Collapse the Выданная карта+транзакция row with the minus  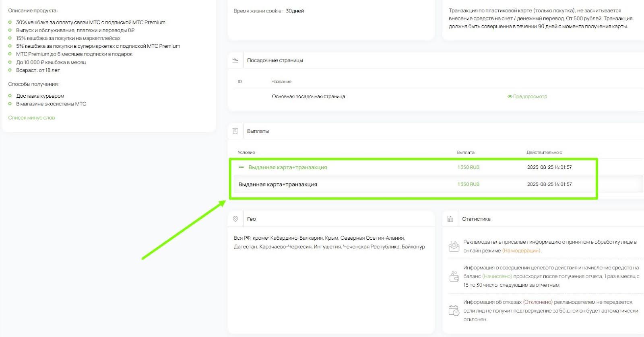point(241,167)
